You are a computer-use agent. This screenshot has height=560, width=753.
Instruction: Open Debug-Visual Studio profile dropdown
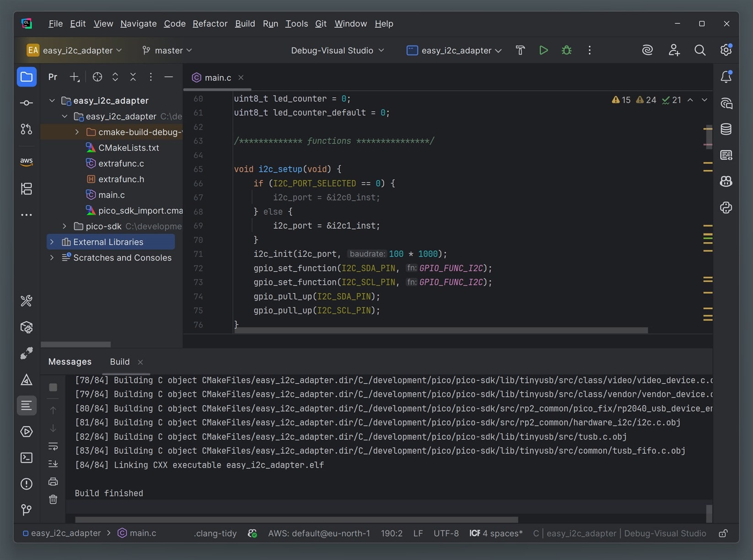point(337,50)
